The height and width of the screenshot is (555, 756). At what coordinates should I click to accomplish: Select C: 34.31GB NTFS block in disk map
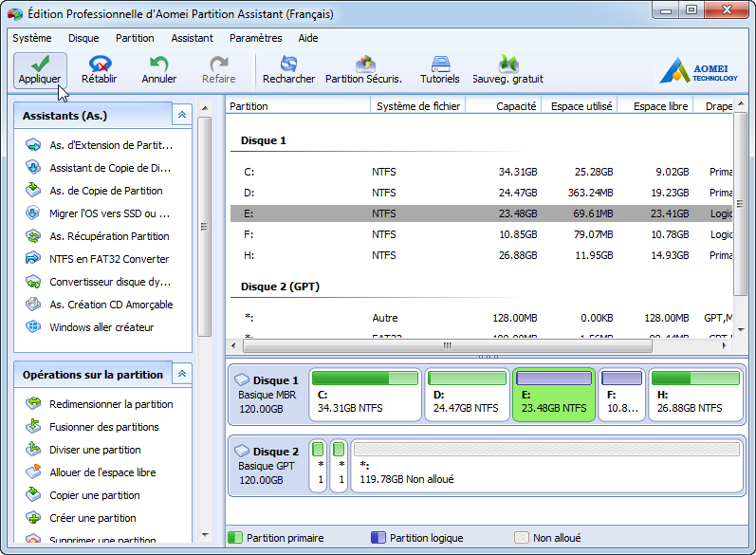(x=365, y=395)
